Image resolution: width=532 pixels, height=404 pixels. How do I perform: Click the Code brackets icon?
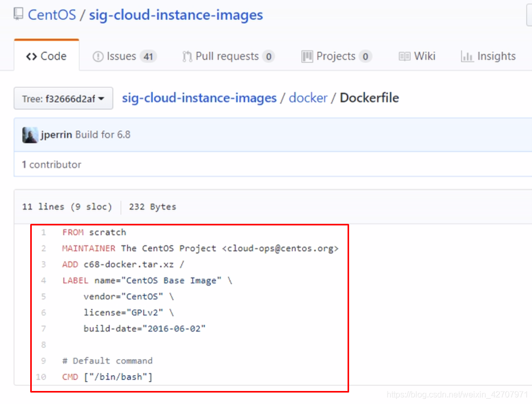(32, 57)
